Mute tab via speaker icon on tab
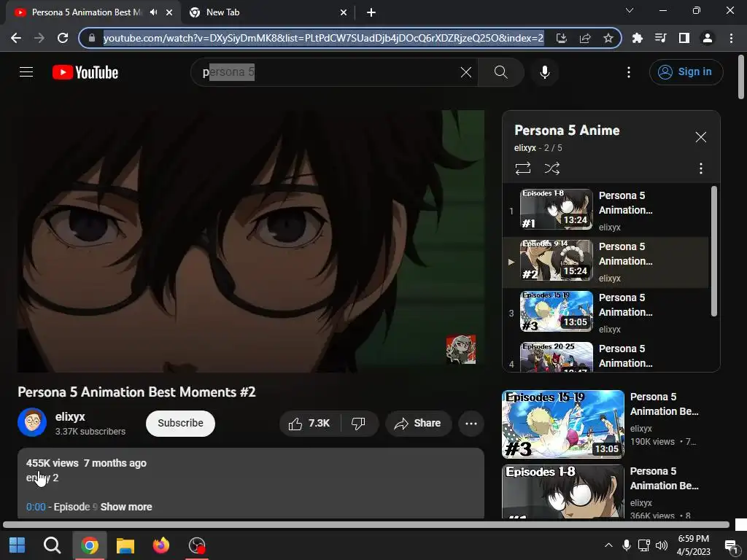The height and width of the screenshot is (560, 747). click(153, 12)
